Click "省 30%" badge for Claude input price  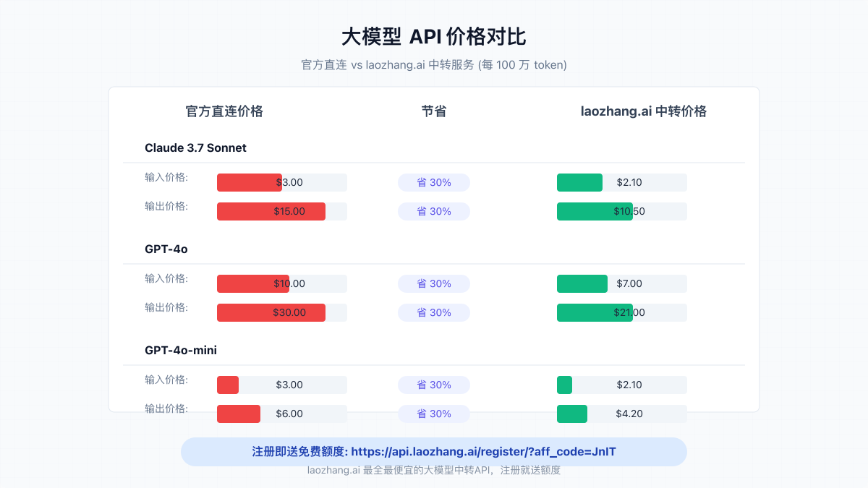[434, 182]
